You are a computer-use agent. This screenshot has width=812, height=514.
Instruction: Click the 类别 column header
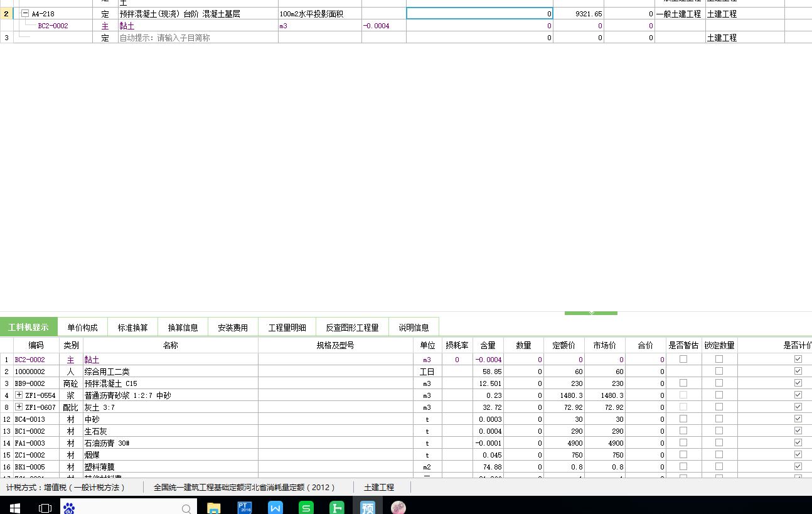click(71, 345)
